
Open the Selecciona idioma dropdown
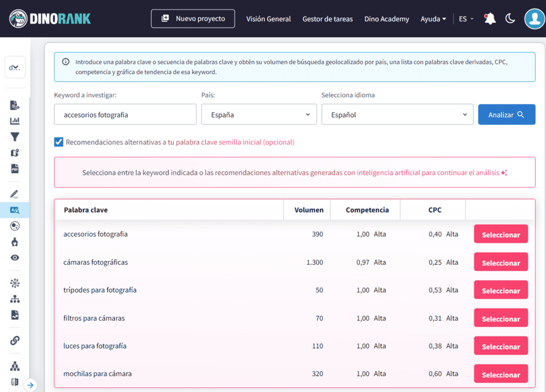point(397,114)
